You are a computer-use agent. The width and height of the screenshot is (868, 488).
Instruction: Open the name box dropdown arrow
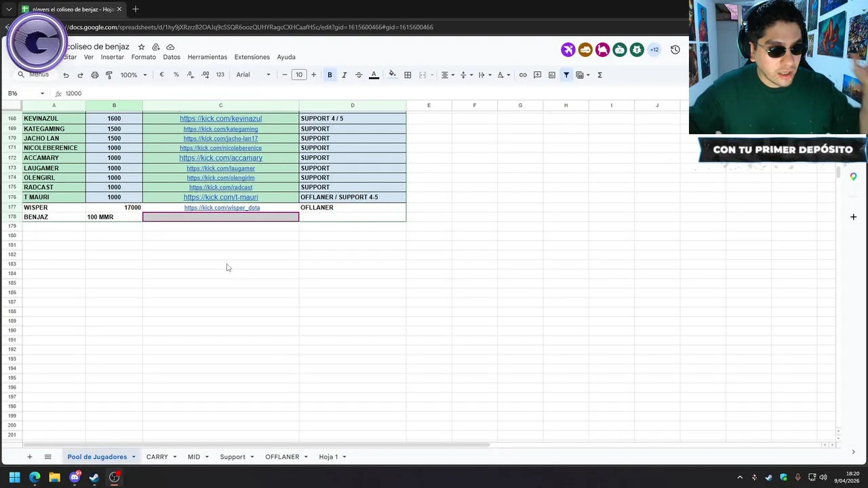[x=42, y=94]
